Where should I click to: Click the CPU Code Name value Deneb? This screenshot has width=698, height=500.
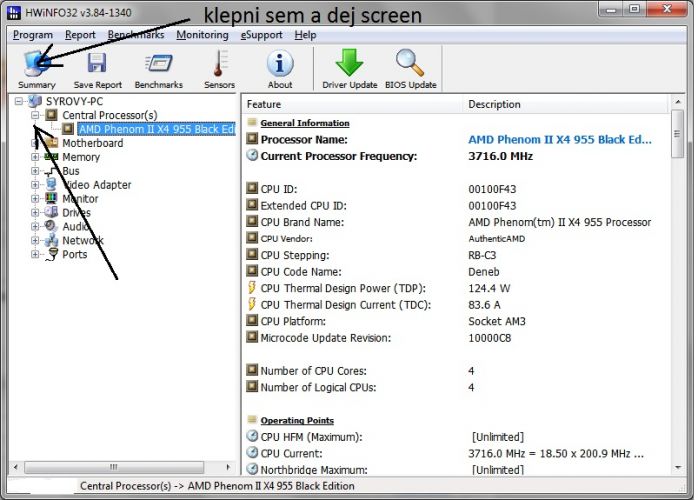(x=483, y=272)
